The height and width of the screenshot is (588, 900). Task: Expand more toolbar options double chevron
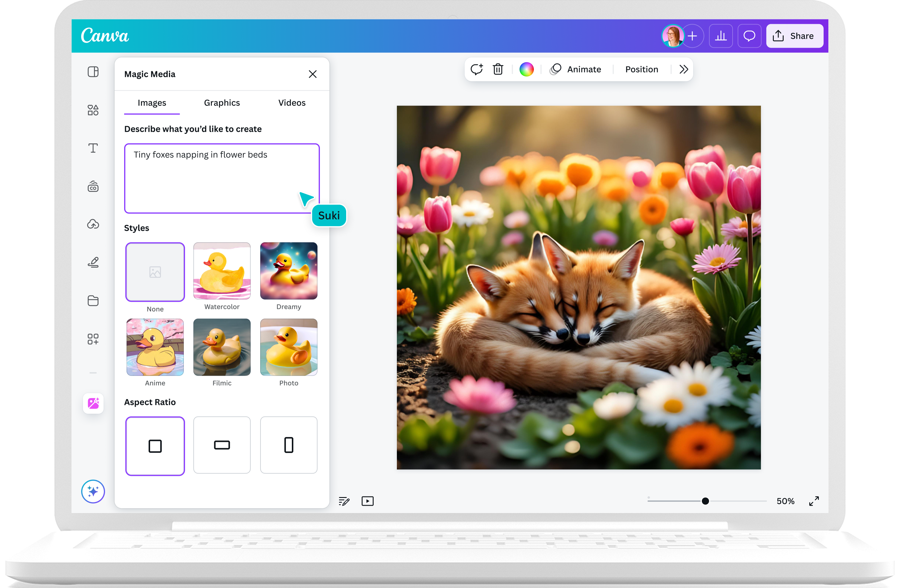(683, 69)
